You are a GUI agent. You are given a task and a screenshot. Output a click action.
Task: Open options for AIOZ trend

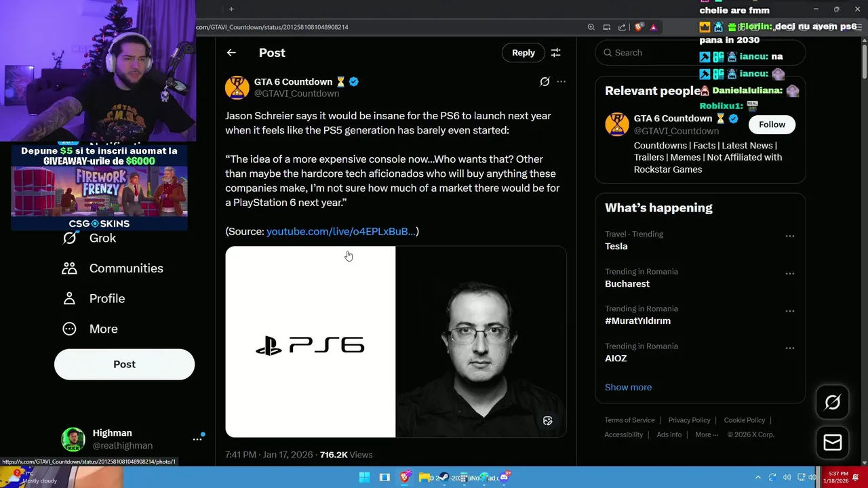790,348
